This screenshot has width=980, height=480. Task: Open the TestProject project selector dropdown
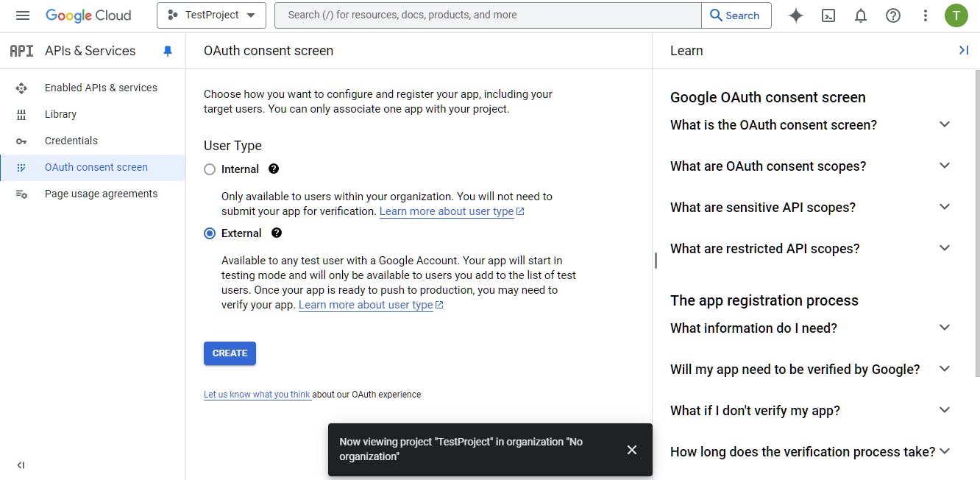[211, 15]
